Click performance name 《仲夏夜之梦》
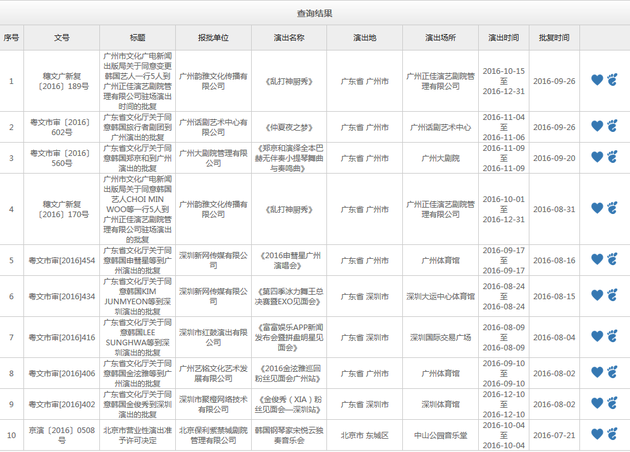Image resolution: width=630 pixels, height=452 pixels. pos(289,128)
